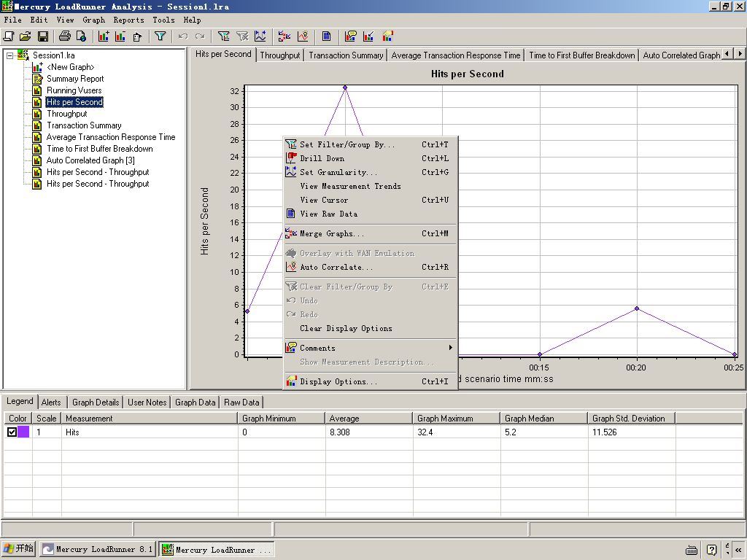The height and width of the screenshot is (560, 747).
Task: Switch to Mercury LoadRunner 8.1 taskbar window
Action: [98, 550]
